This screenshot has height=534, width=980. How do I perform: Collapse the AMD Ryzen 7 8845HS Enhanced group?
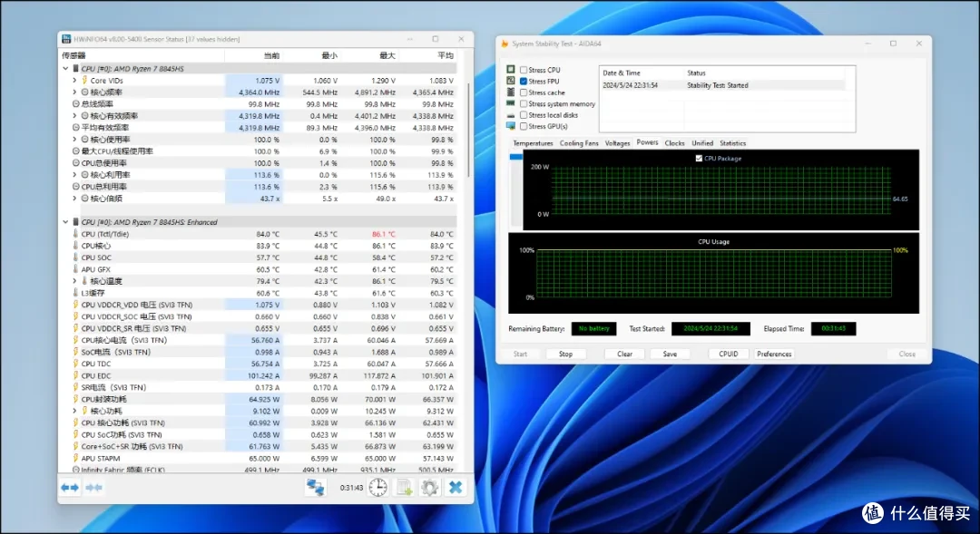[x=65, y=222]
